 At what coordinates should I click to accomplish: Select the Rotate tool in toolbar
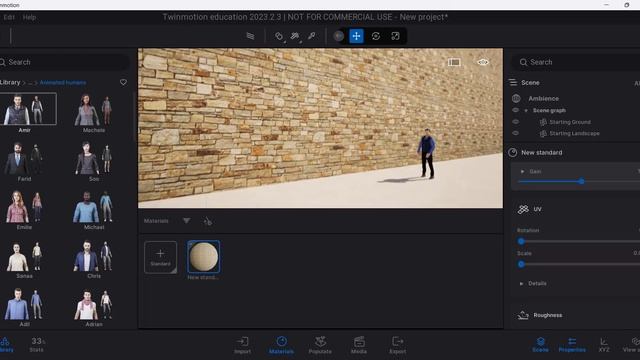[376, 36]
